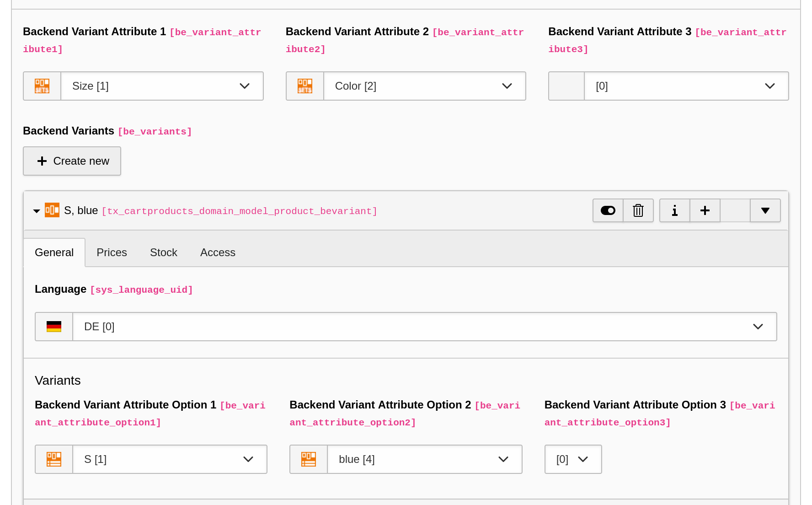Viewport: 812px width, 505px height.
Task: Delete the 'S, blue' variant using trash icon
Action: (638, 210)
